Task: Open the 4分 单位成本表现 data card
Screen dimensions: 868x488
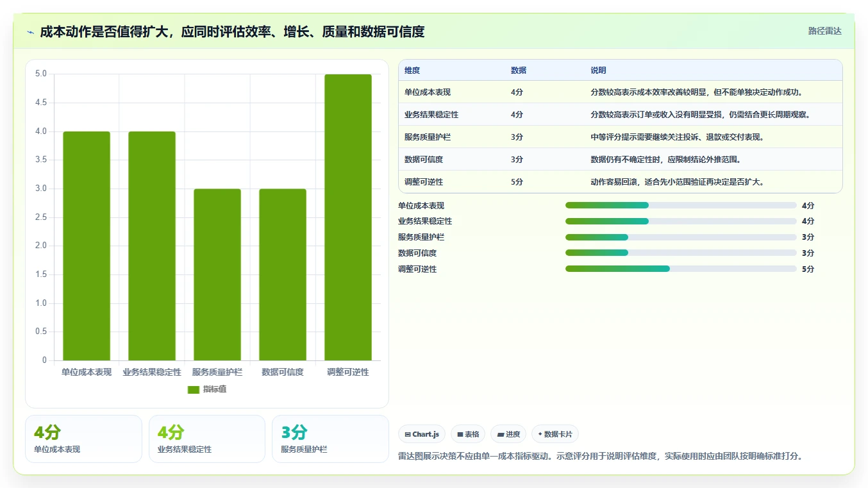Action: [x=83, y=439]
